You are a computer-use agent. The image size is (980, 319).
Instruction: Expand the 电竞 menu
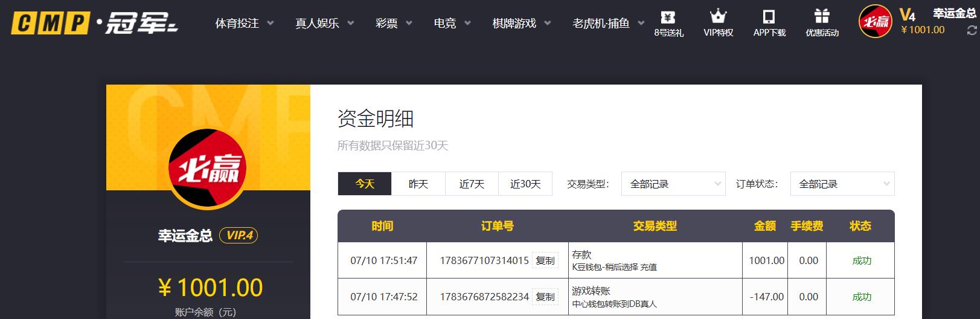pos(452,23)
